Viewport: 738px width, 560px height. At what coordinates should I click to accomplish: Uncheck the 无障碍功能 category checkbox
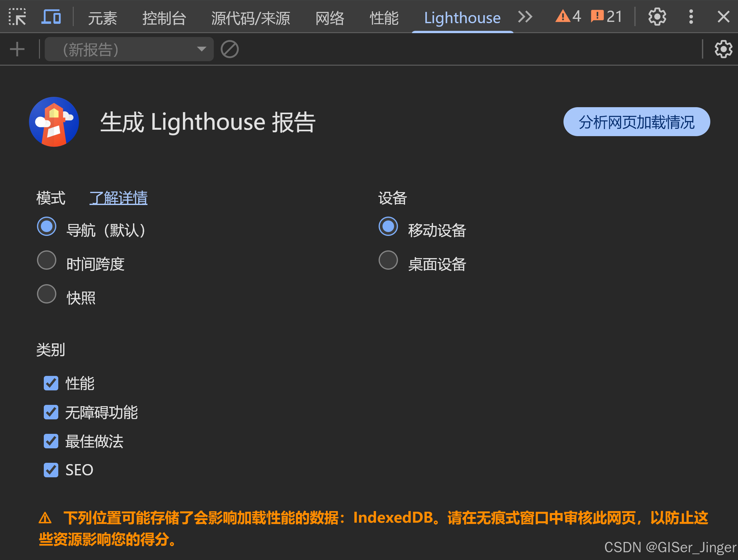(51, 412)
